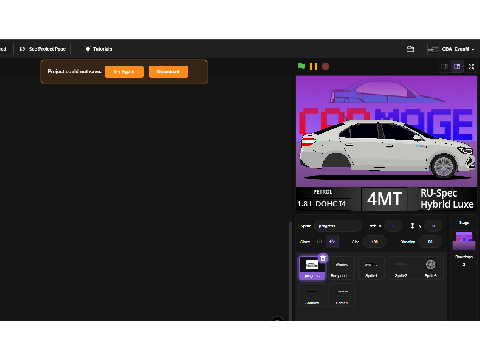Select the fourth sprite in the list
Screen dimensions: 480x360
(401, 268)
